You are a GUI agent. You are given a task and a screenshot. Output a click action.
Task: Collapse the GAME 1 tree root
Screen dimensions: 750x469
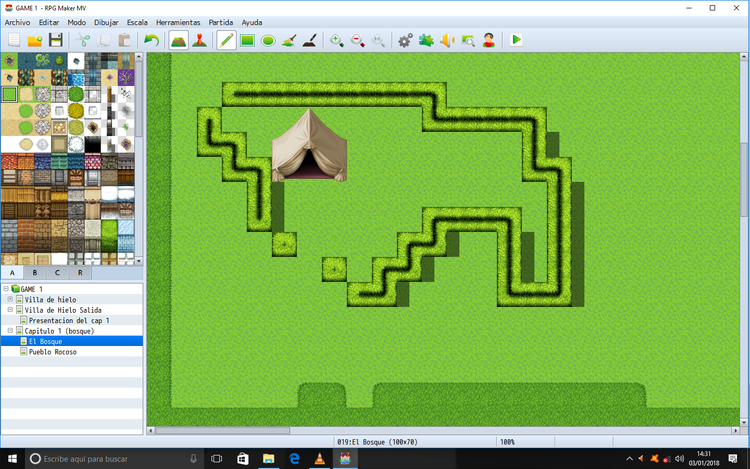pos(6,289)
